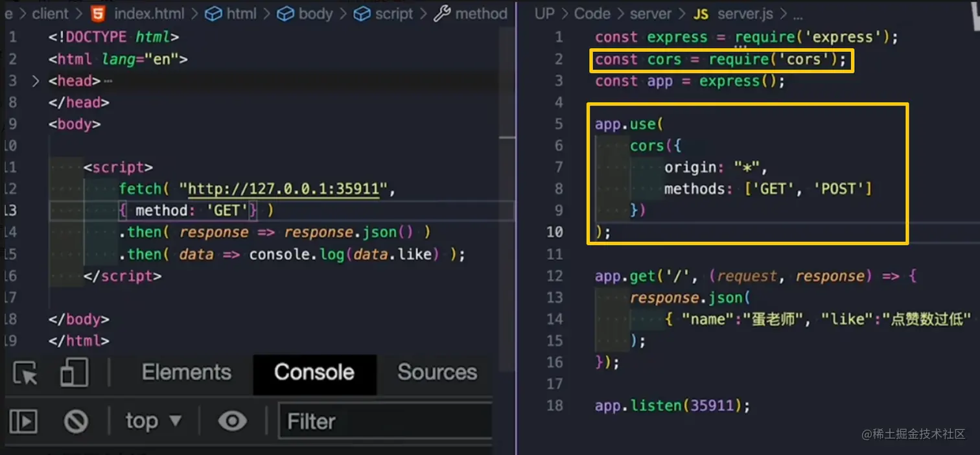Image resolution: width=980 pixels, height=455 pixels.
Task: Click the closing </html> tag
Action: click(x=79, y=341)
